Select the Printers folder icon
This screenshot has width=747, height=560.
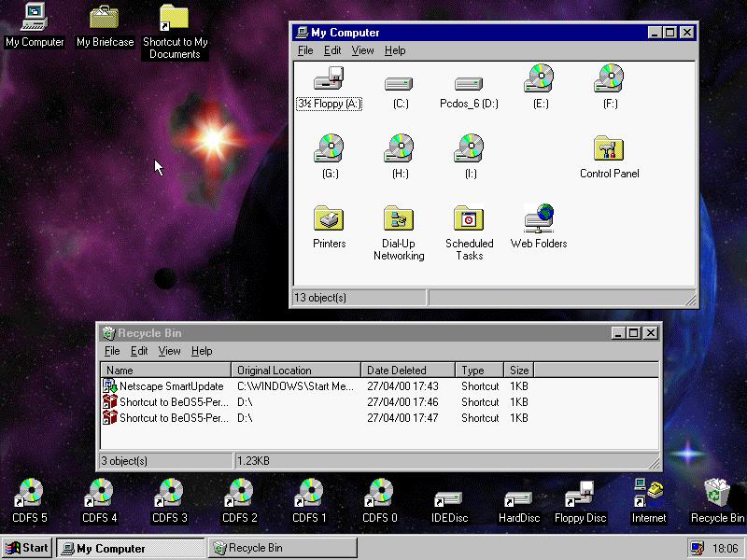pyautogui.click(x=329, y=219)
